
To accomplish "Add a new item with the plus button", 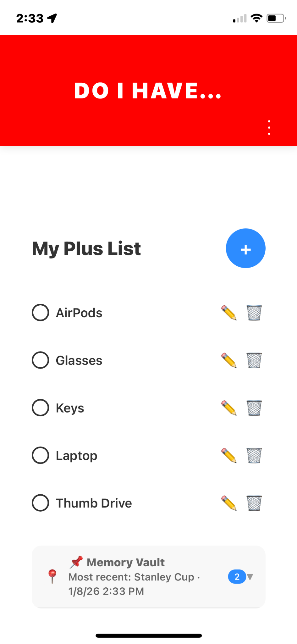I will (x=245, y=248).
